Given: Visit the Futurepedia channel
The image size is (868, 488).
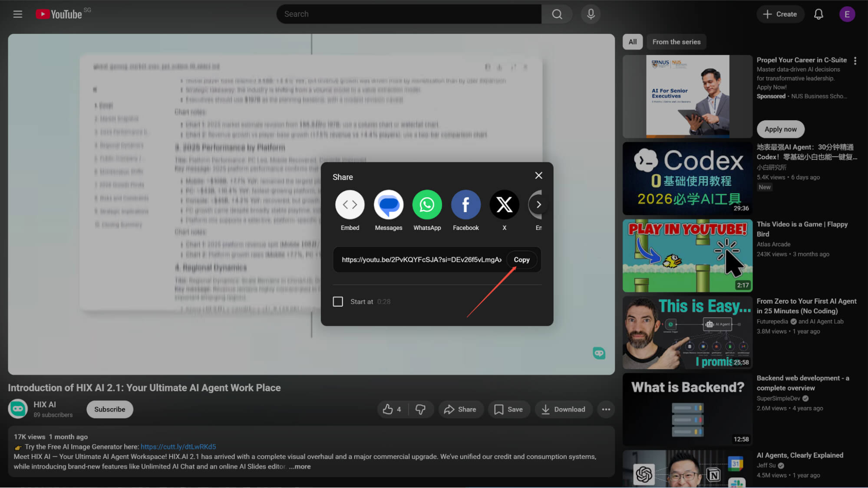Looking at the screenshot, I should pos(772,322).
